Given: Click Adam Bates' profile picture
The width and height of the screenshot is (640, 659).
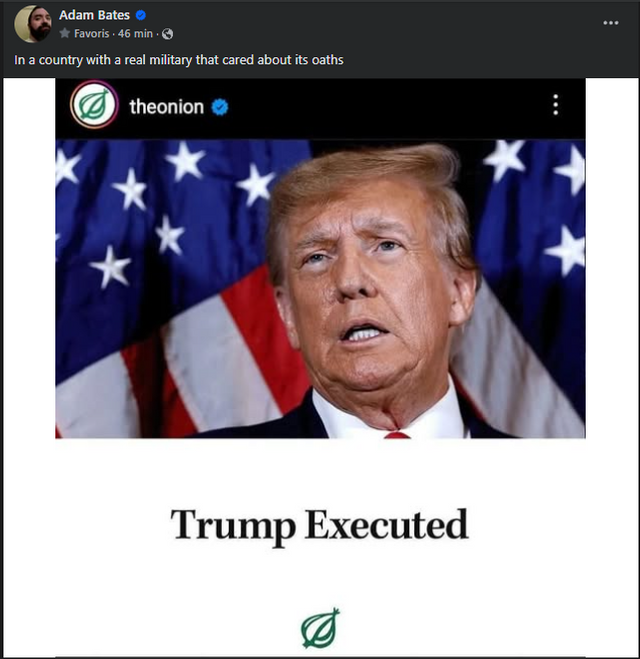Looking at the screenshot, I should click(x=33, y=24).
